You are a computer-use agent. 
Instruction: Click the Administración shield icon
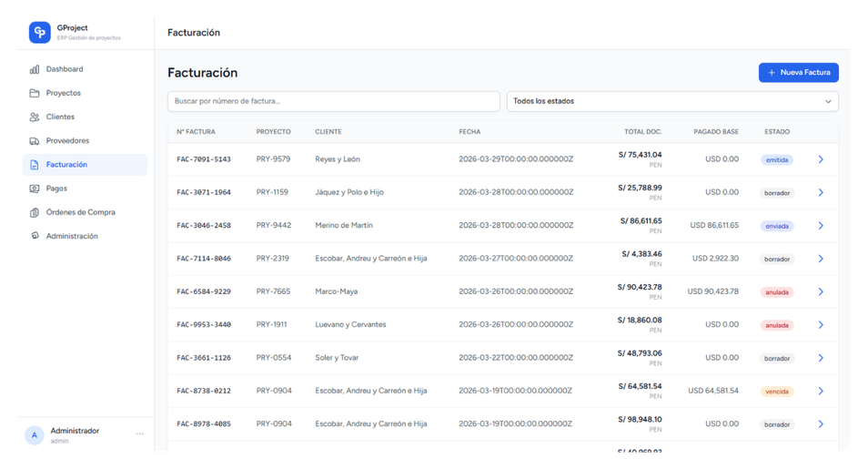point(35,236)
